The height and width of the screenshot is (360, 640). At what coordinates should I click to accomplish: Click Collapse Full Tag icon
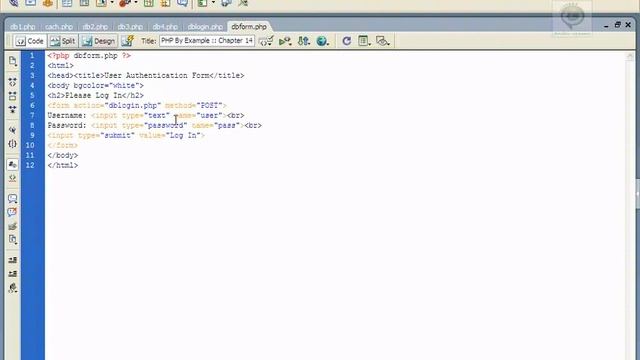13,82
